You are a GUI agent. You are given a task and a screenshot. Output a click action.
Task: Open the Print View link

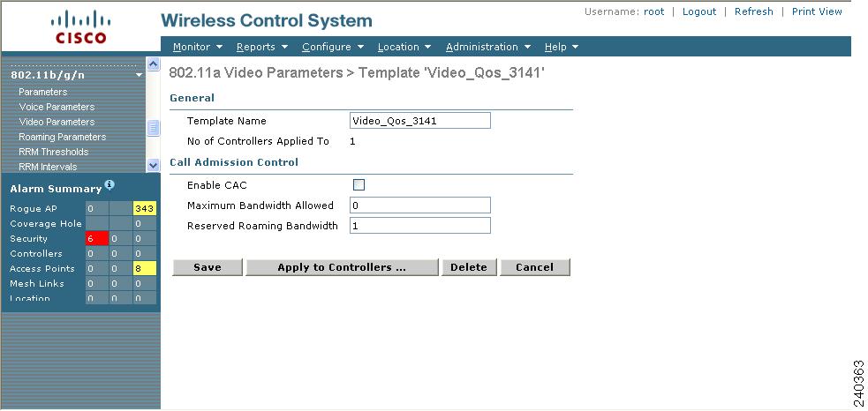click(x=817, y=11)
